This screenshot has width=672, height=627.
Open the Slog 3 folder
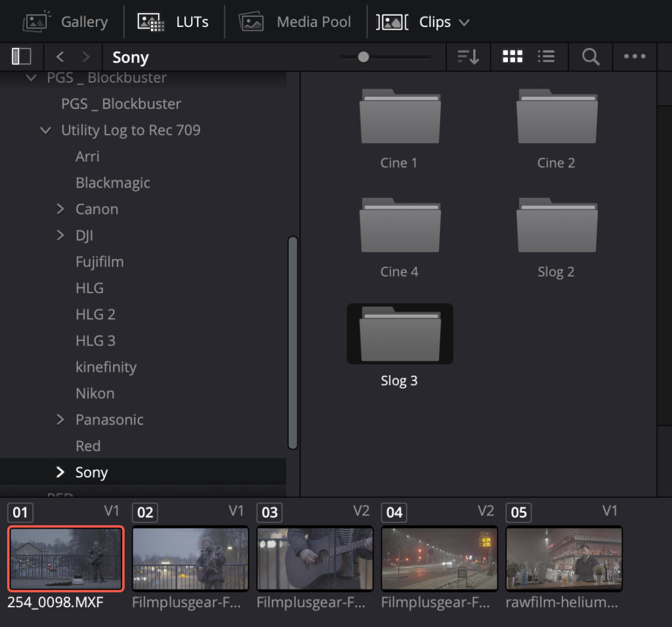click(x=400, y=334)
